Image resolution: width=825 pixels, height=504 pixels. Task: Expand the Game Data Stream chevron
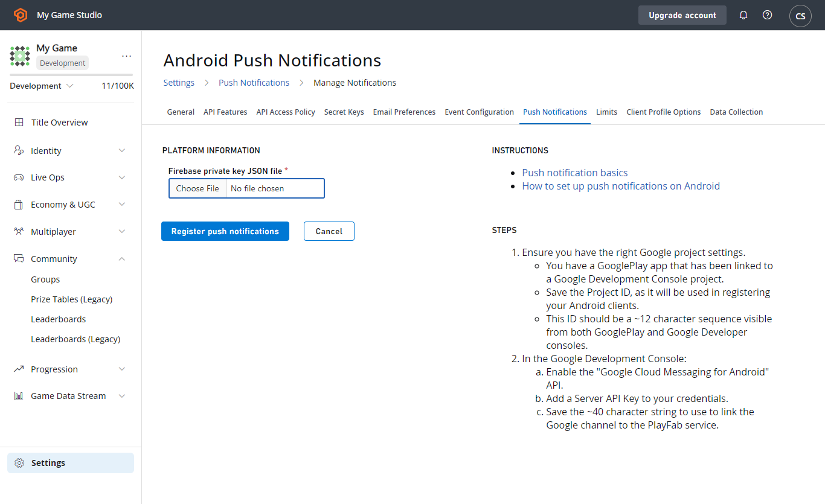click(x=122, y=396)
